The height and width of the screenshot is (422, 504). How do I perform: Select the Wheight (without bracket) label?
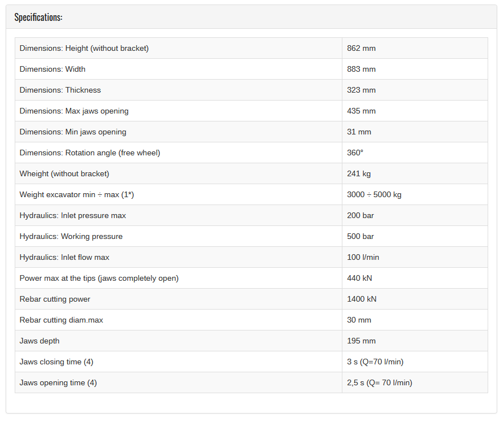(64, 173)
